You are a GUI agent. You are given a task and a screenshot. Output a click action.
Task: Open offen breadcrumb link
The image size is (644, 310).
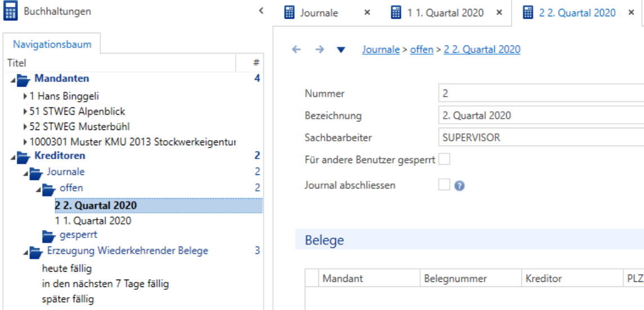(x=421, y=50)
